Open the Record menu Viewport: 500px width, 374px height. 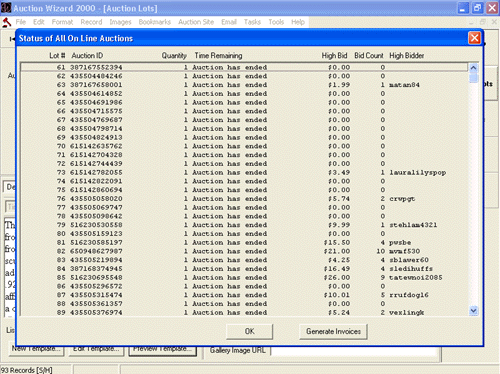pos(91,22)
